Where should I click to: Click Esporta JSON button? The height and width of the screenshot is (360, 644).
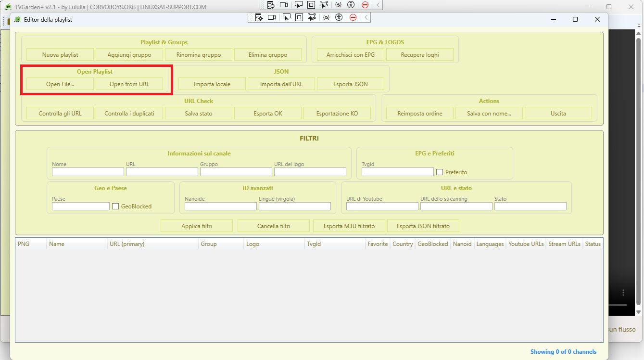(351, 84)
